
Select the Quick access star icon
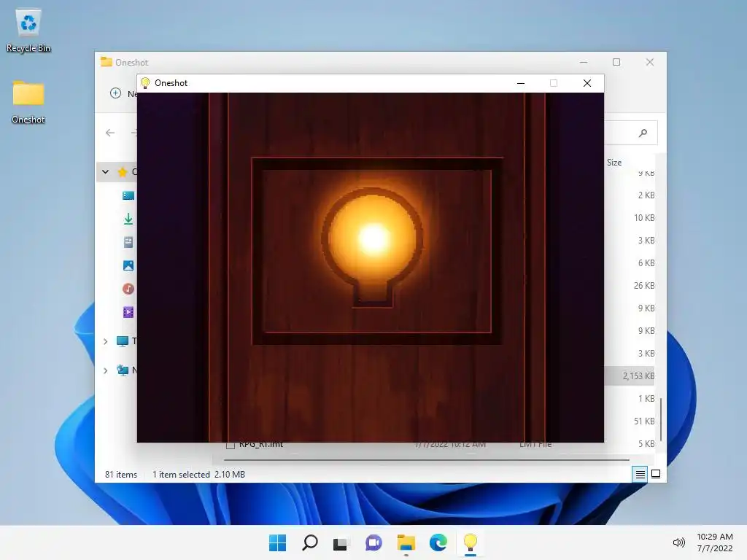click(123, 171)
